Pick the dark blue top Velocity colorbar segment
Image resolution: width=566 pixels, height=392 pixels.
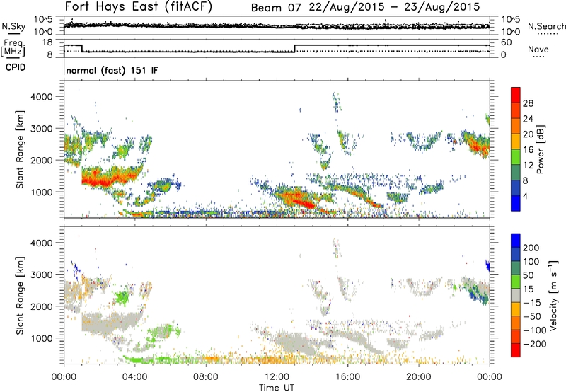pyautogui.click(x=516, y=240)
